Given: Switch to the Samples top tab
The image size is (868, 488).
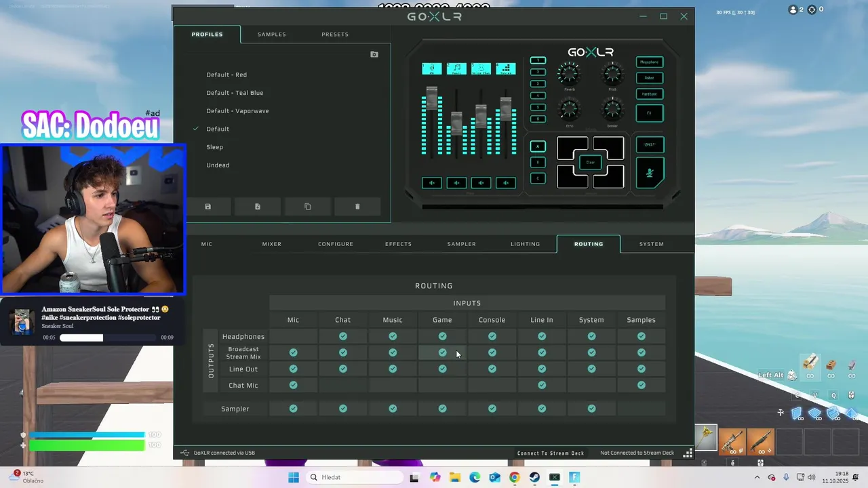Looking at the screenshot, I should (272, 35).
